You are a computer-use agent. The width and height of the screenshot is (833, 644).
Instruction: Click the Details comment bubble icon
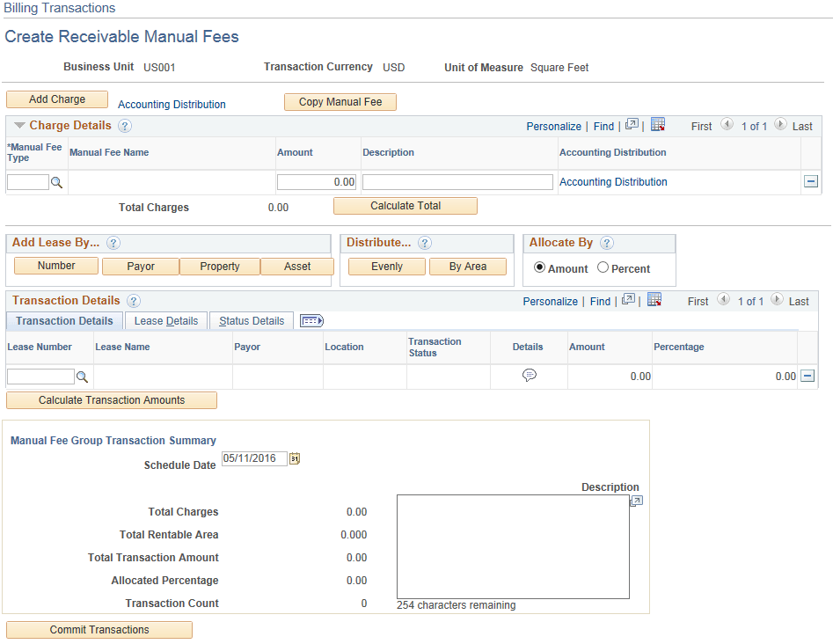point(530,376)
